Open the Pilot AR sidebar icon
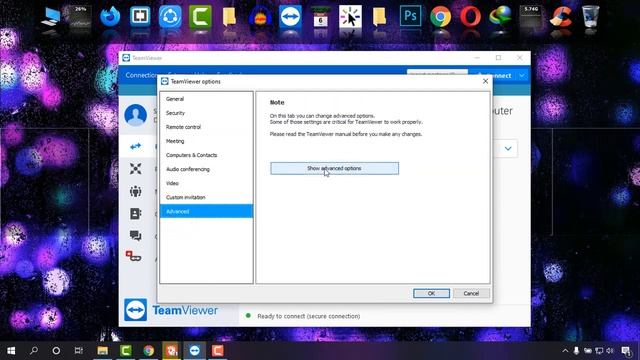 [133, 256]
